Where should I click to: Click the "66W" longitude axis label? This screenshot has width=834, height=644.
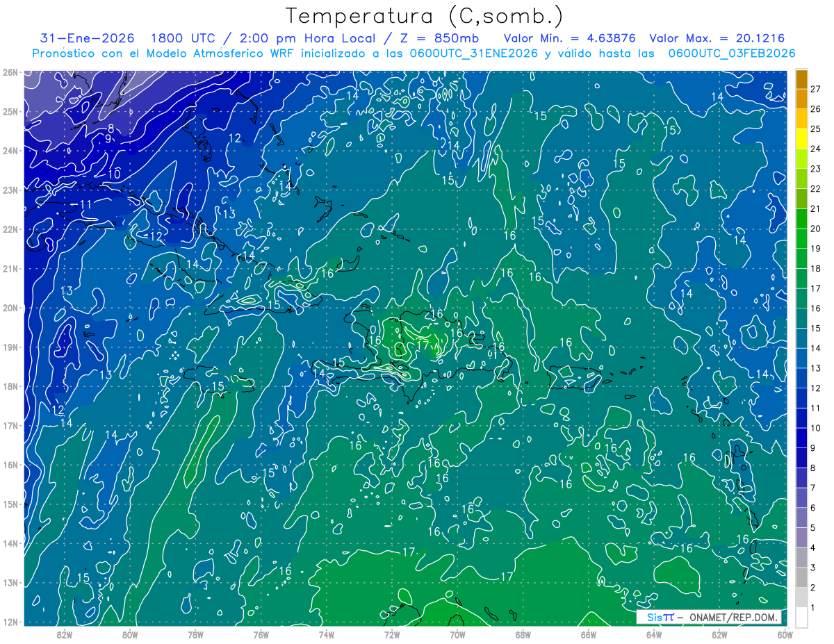tap(588, 634)
